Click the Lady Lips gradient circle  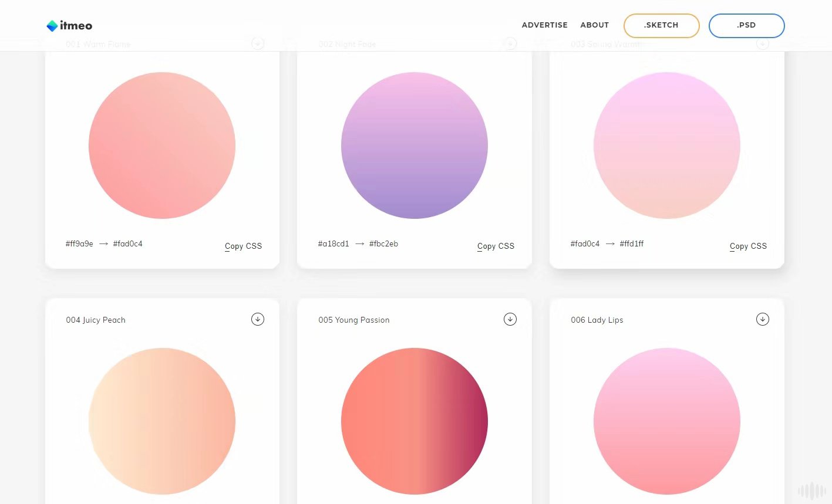coord(667,421)
